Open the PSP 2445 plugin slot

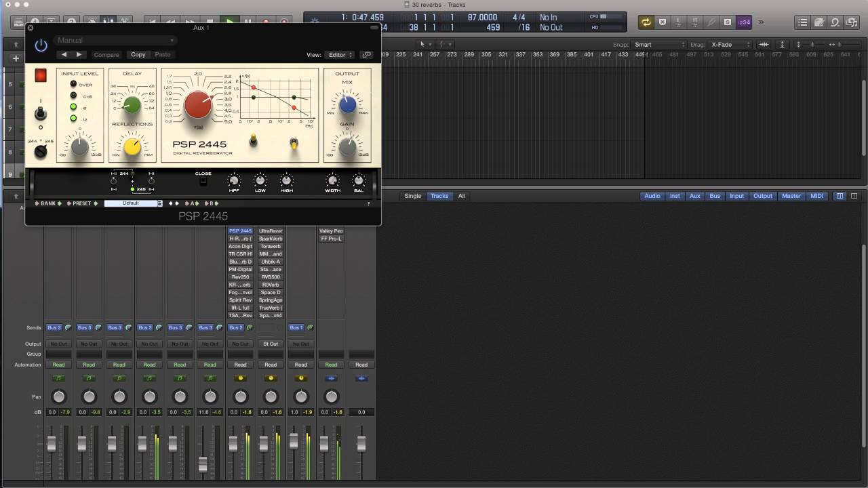(x=240, y=231)
